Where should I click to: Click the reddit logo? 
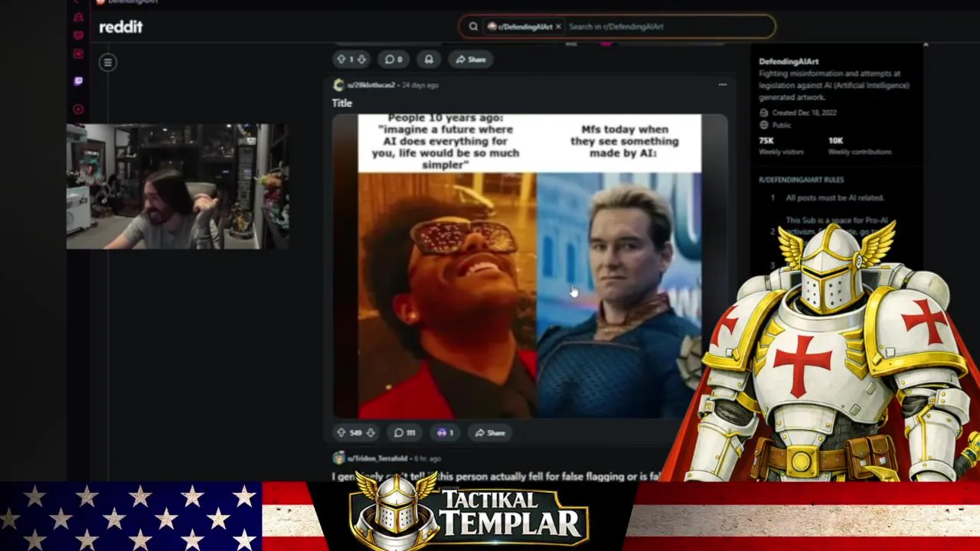pyautogui.click(x=121, y=27)
